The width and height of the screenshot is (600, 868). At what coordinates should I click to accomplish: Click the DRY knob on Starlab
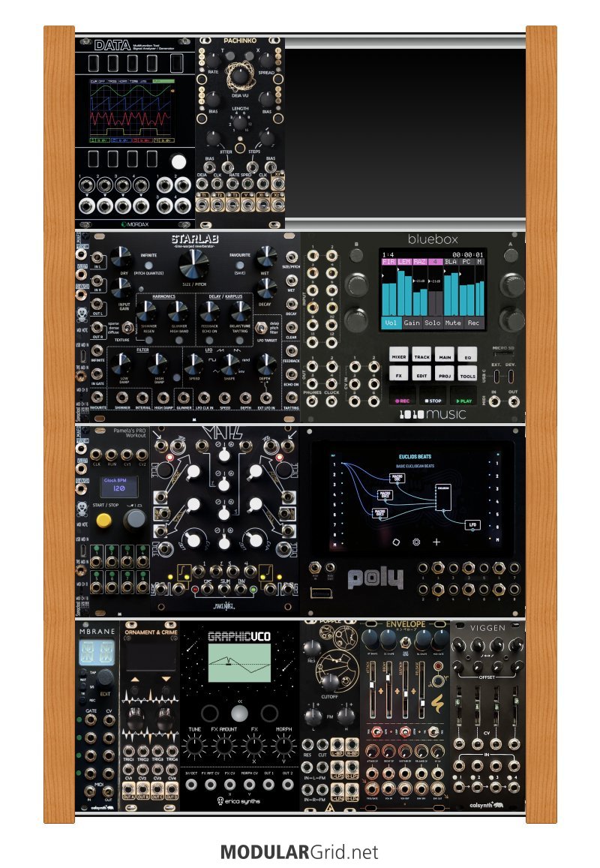pyautogui.click(x=121, y=257)
